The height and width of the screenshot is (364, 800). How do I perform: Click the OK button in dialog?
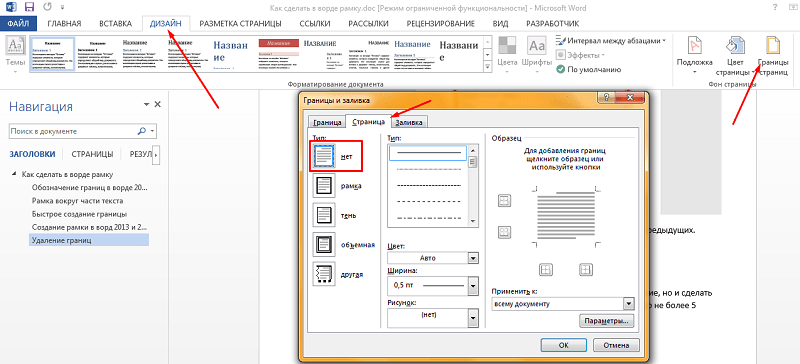click(x=564, y=345)
